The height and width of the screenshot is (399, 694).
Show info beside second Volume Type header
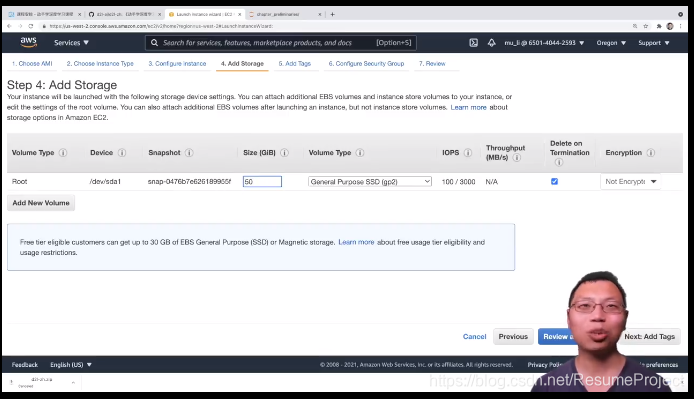(360, 153)
